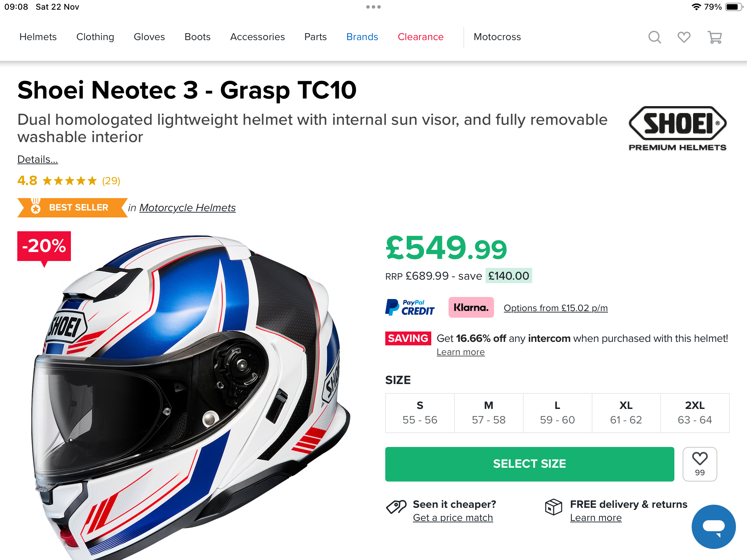
Task: Choose size XL 61 - 62
Action: tap(626, 413)
